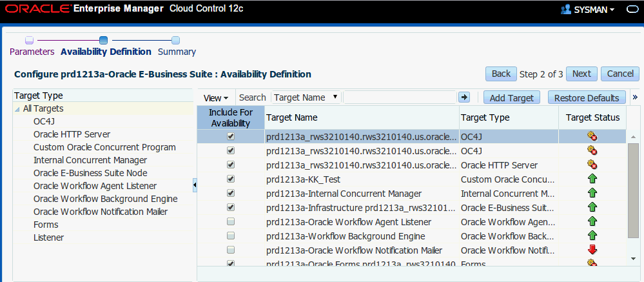This screenshot has height=282, width=644.
Task: Click up status arrow for Infrastructure row
Action: [x=592, y=207]
